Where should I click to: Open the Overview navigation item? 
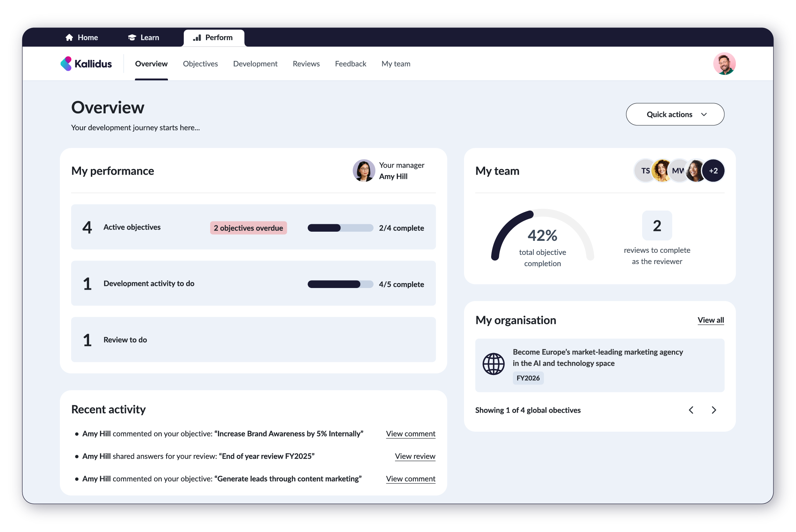coord(151,64)
